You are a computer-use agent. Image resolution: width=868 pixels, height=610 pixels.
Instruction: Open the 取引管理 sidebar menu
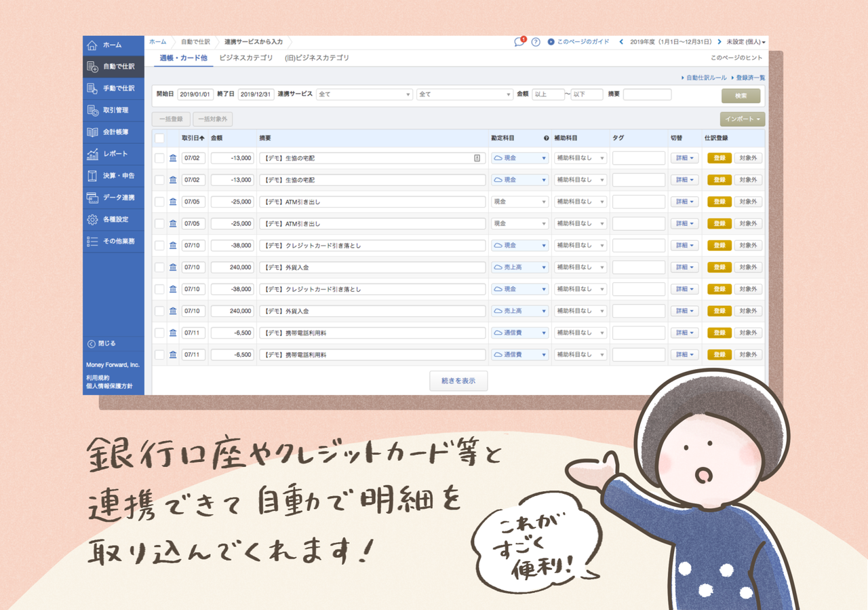tap(113, 110)
